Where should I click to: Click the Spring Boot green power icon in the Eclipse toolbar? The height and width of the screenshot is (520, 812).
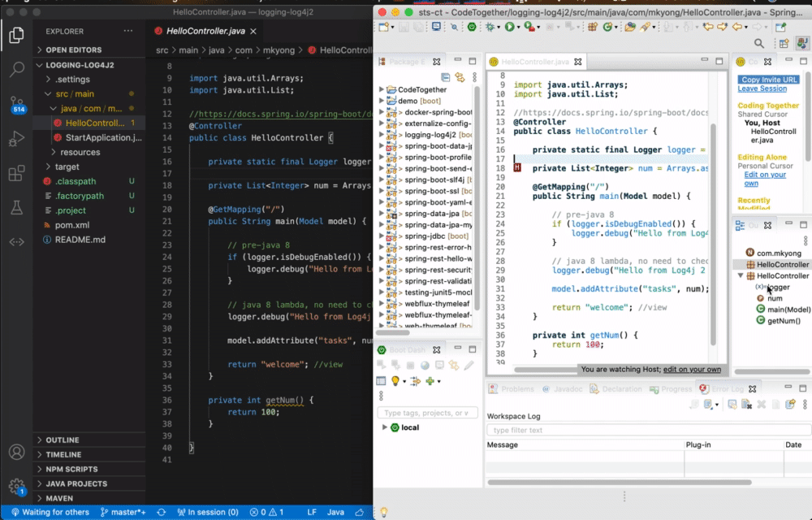pos(471,27)
